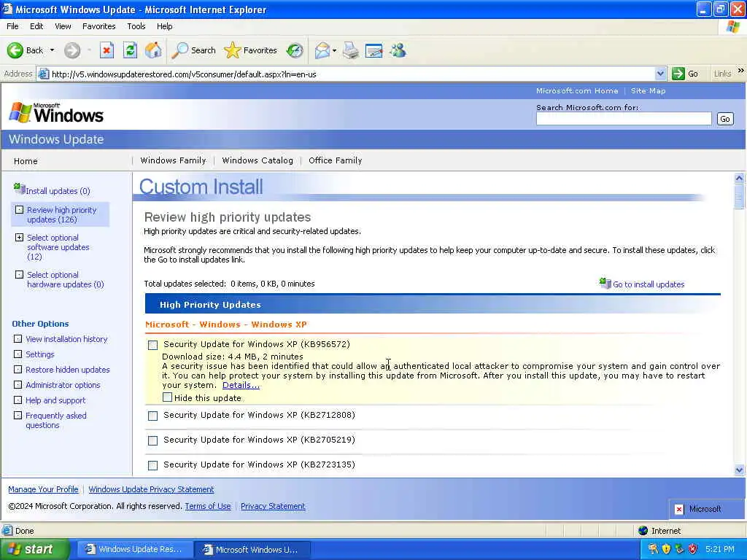This screenshot has height=560, width=747.
Task: Expand the Links toolbar chevron
Action: click(x=741, y=71)
